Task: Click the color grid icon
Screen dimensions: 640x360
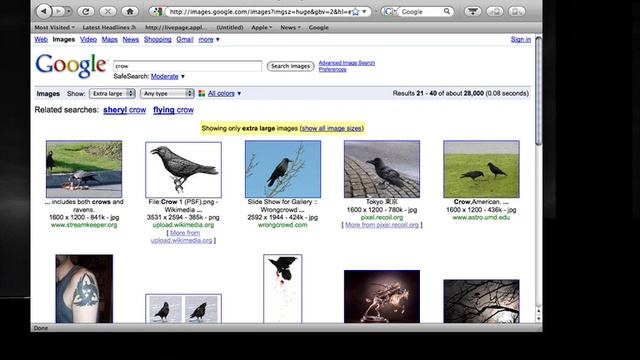Action: (x=202, y=93)
